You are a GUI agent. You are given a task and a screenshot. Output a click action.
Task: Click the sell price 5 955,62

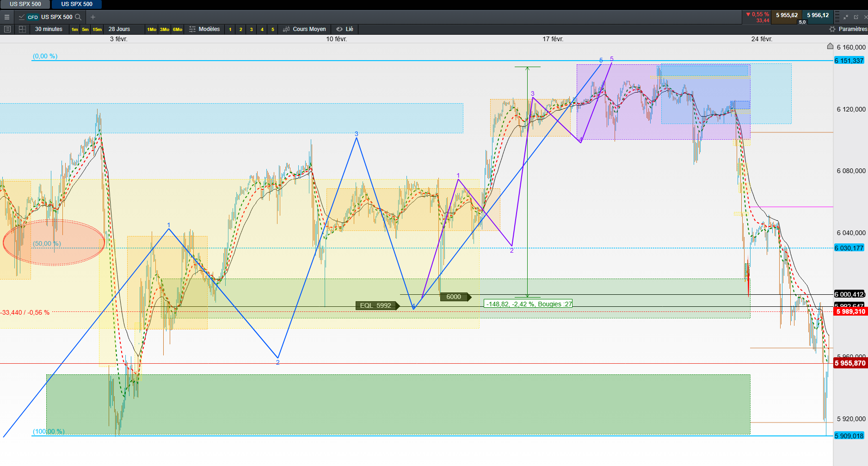pyautogui.click(x=787, y=15)
